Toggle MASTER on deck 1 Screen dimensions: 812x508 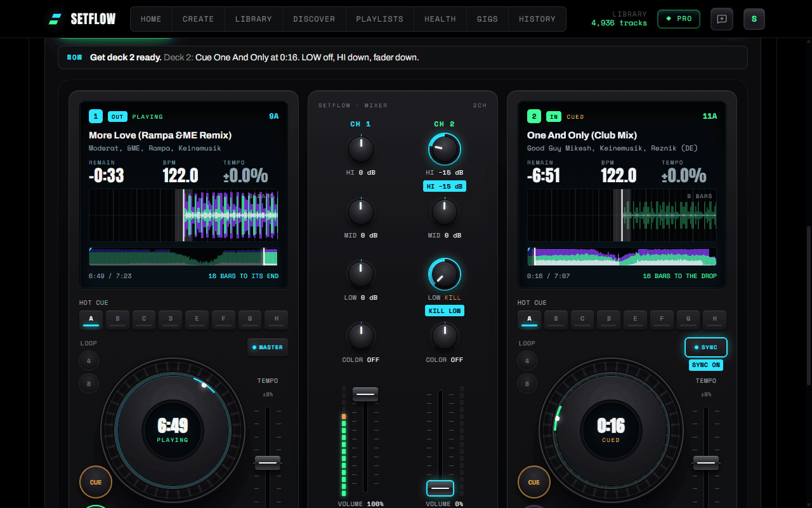click(x=268, y=347)
